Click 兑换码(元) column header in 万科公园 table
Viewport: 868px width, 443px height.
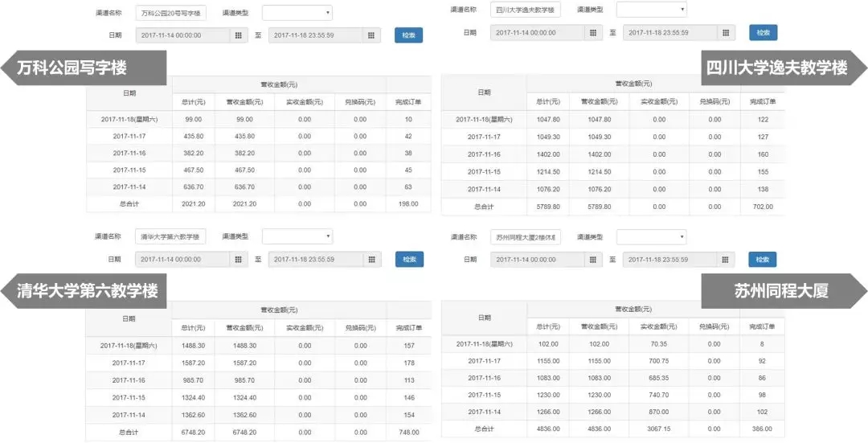[x=360, y=102]
